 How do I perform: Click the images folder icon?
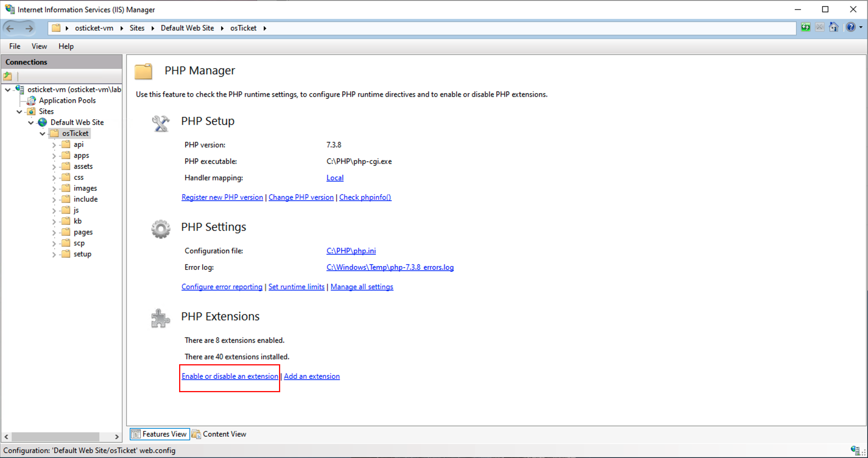tap(66, 188)
